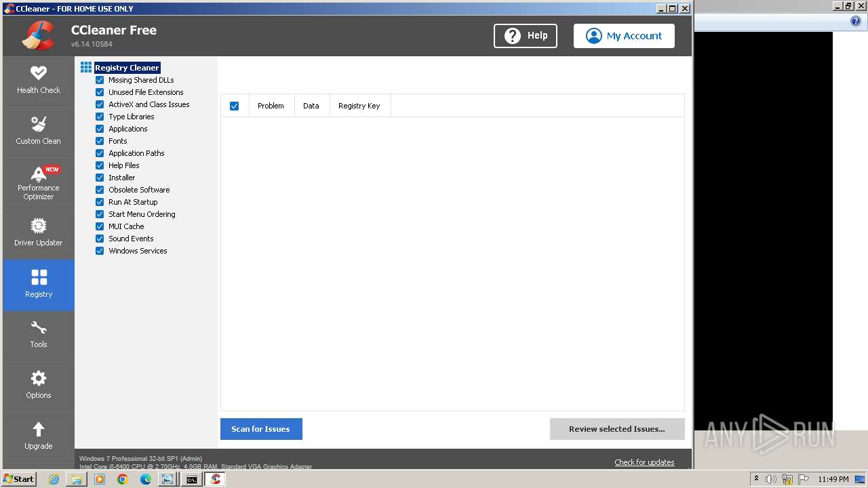Click the Action Center flag icon
This screenshot has width=868, height=488.
point(804,479)
